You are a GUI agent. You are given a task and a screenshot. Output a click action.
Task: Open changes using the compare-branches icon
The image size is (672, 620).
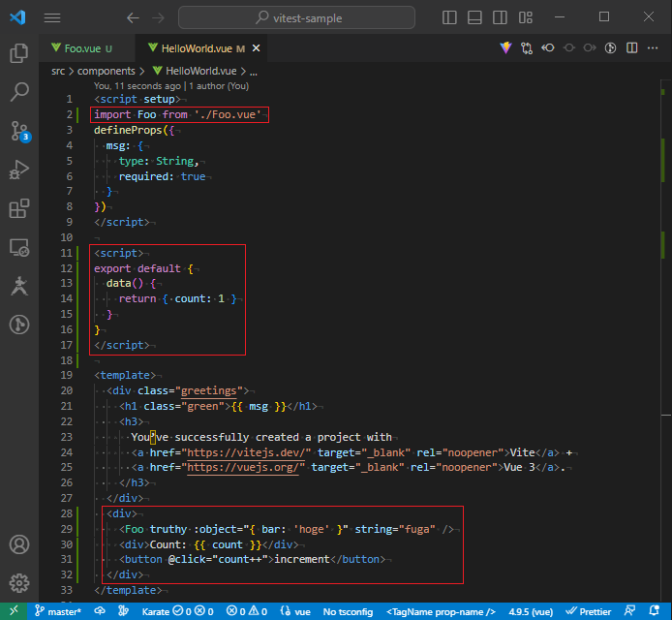pos(527,48)
